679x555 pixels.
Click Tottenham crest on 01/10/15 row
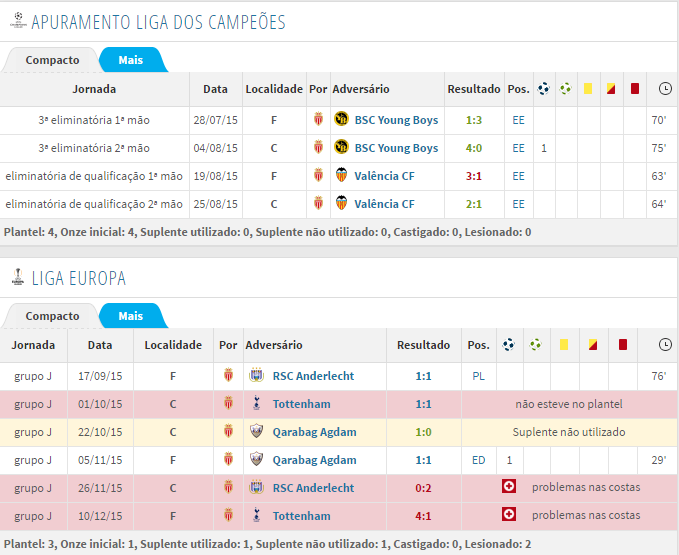pos(256,403)
